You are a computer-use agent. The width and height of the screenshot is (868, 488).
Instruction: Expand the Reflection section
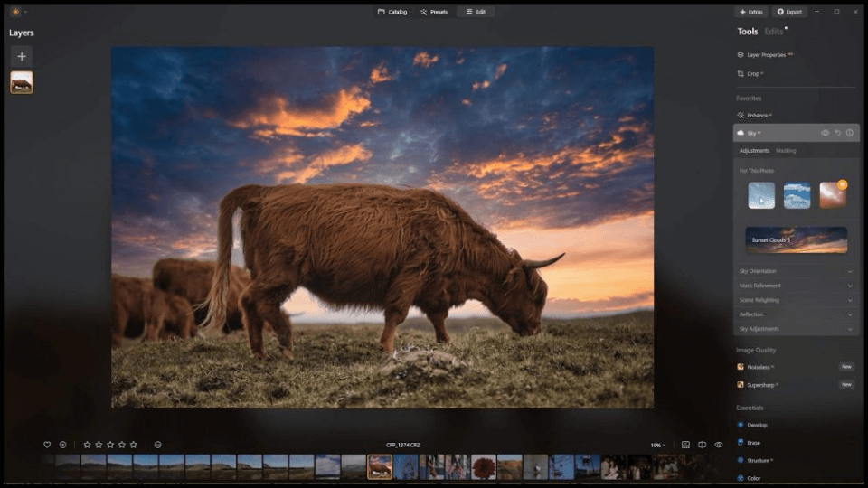click(796, 314)
